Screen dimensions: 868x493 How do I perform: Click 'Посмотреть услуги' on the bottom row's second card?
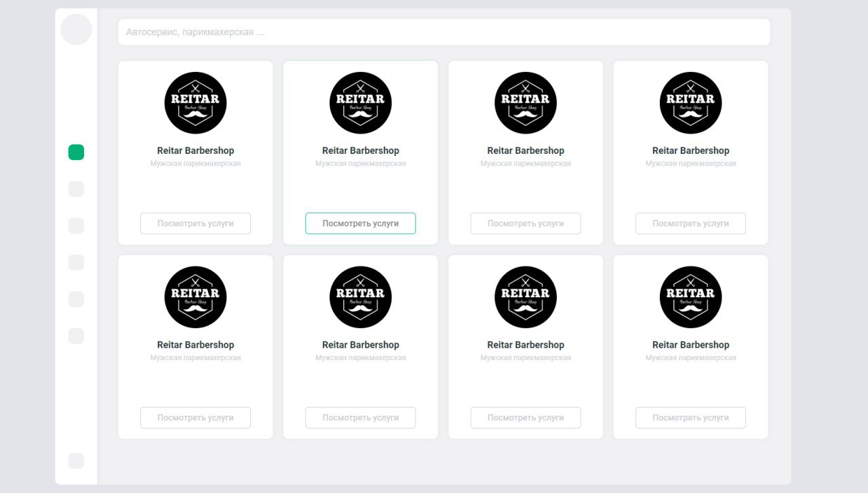360,418
